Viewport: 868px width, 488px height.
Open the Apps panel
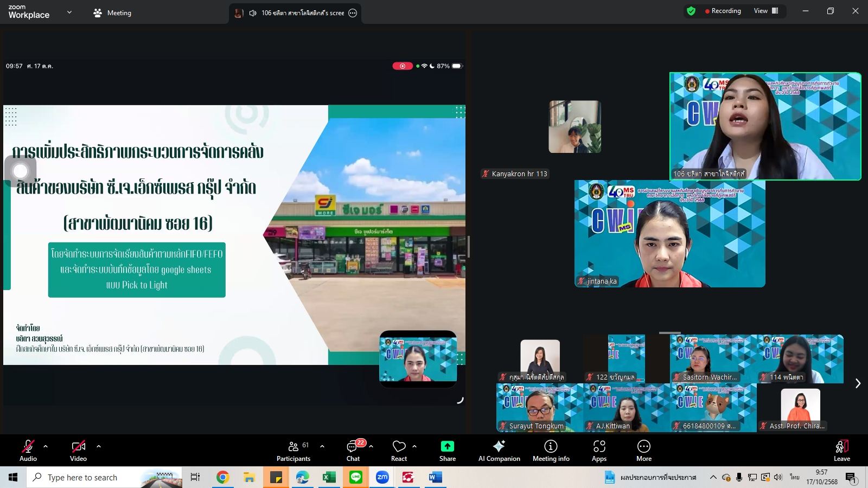[599, 450]
